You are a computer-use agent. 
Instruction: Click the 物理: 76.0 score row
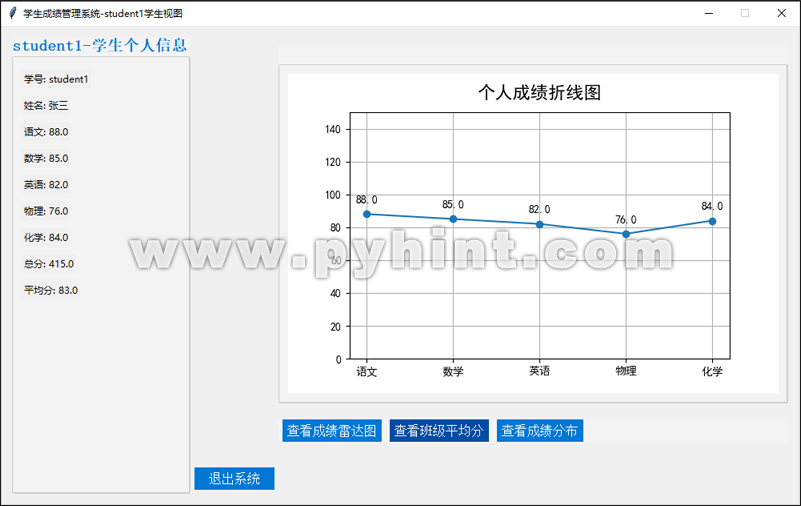(46, 211)
